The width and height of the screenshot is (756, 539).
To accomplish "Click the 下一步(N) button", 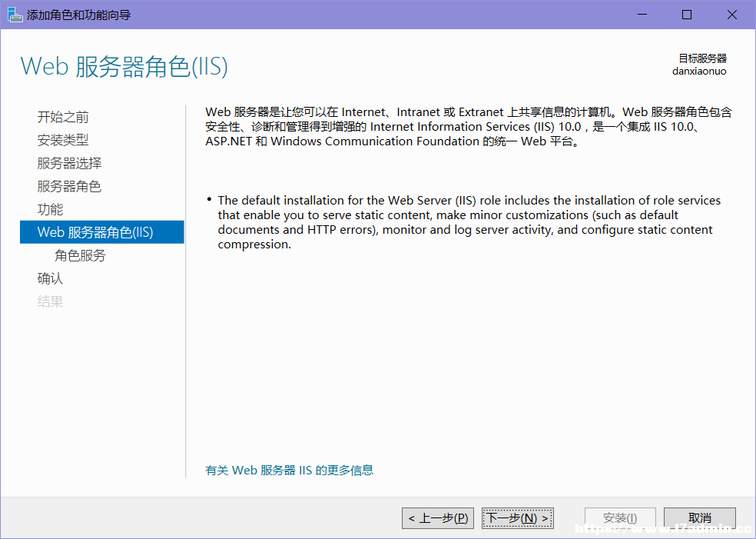I will 518,518.
